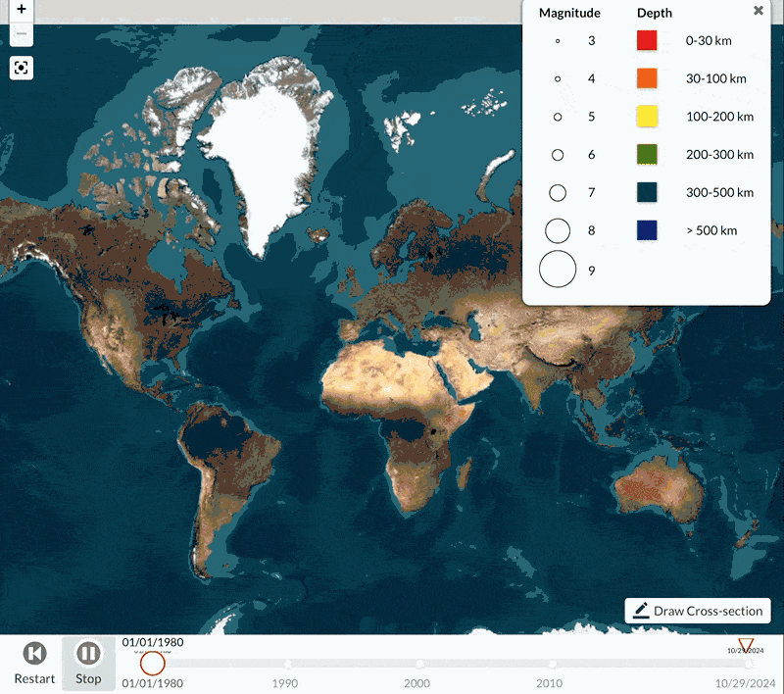Screen dimensions: 784x694
Task: Close the Magnitude and Depth legend
Action: click(758, 11)
